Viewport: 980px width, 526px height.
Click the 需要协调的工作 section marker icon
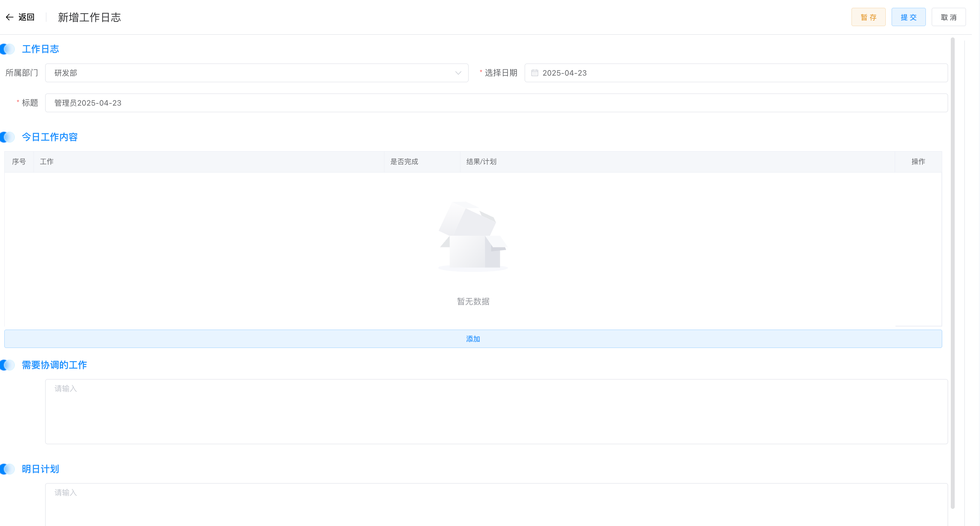tap(7, 365)
